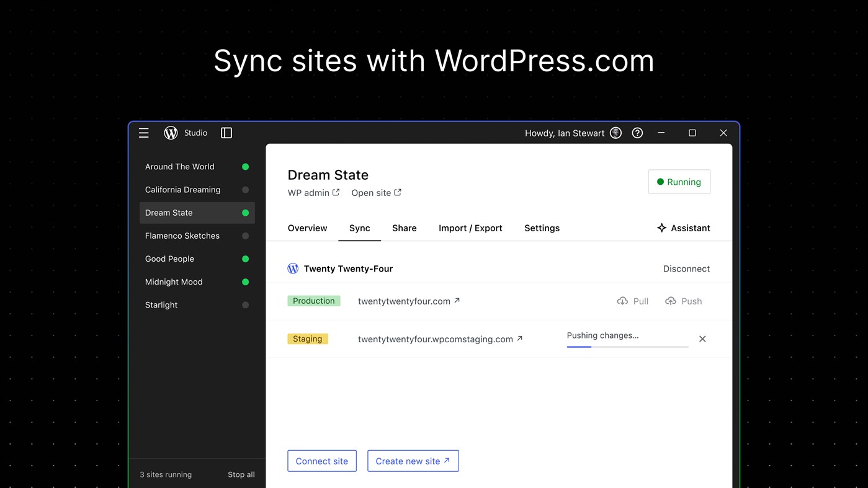
Task: Stop all running sites
Action: pos(241,474)
